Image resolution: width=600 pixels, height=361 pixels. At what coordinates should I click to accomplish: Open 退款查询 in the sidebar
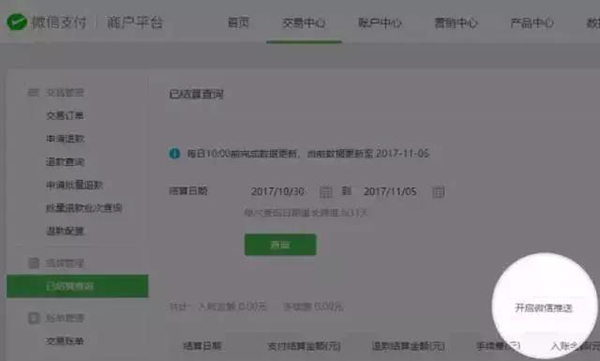(x=65, y=162)
